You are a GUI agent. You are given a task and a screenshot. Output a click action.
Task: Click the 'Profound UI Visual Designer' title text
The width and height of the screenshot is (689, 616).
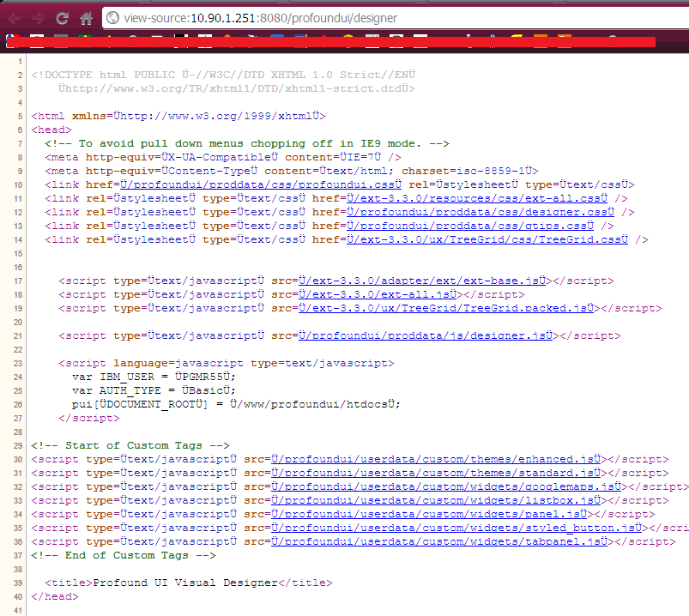click(185, 583)
